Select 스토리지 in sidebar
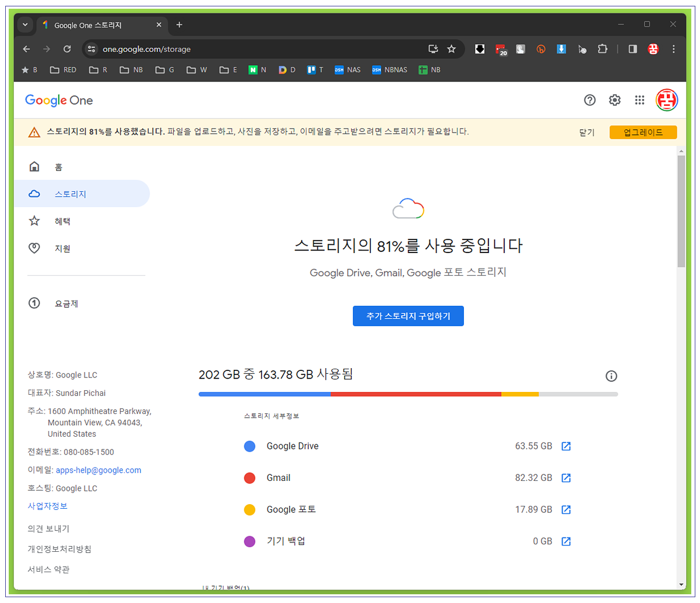 coord(82,194)
